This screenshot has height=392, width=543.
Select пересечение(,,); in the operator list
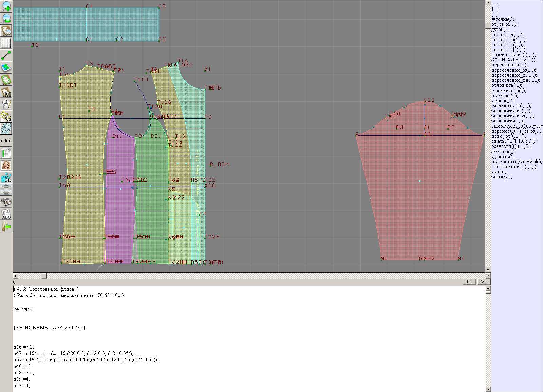coord(509,65)
